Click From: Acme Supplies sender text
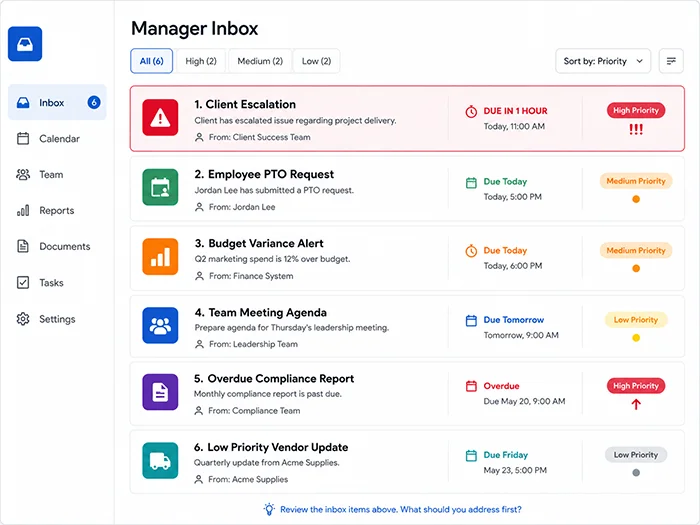This screenshot has height=525, width=700. click(248, 479)
